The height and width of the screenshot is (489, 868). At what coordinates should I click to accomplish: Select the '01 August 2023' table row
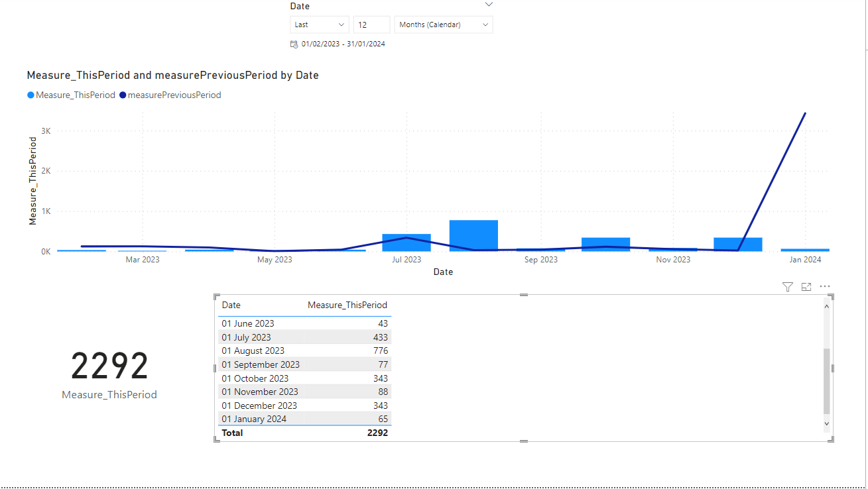(305, 351)
